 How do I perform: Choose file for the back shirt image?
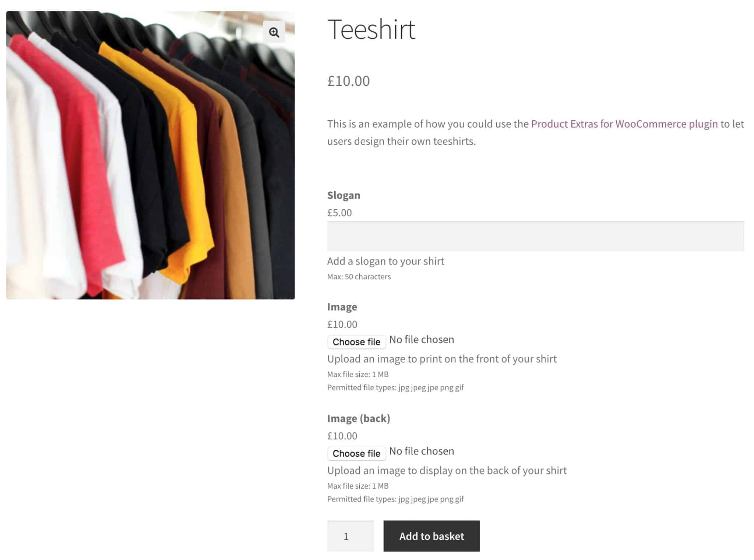tap(356, 453)
